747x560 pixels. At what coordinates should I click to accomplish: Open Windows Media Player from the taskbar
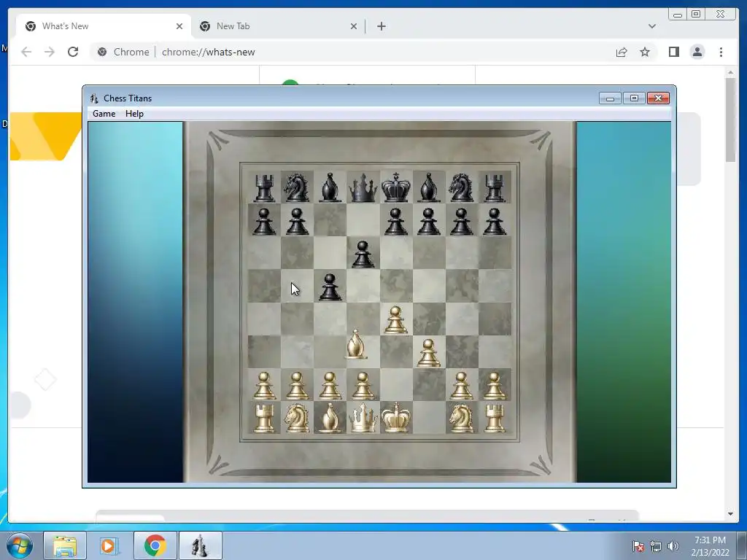click(109, 545)
